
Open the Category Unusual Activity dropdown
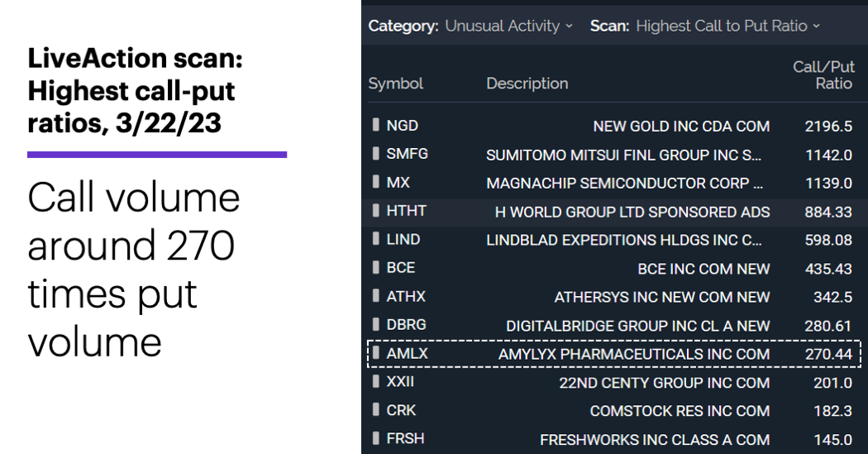point(508,26)
